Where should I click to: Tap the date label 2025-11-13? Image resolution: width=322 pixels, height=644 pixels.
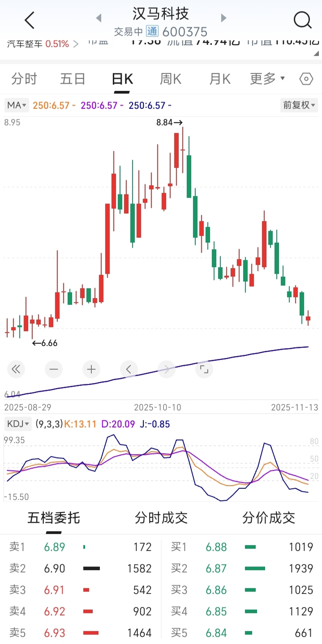[x=295, y=407]
